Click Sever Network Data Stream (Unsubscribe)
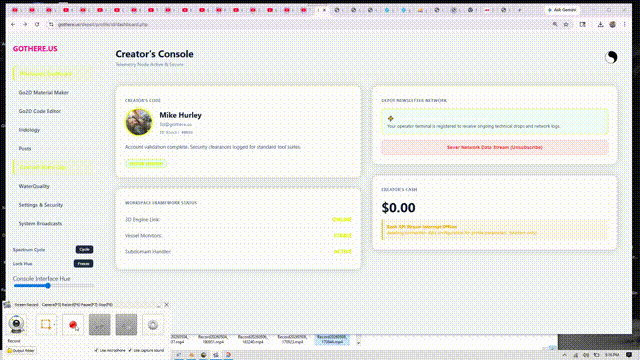This screenshot has height=360, width=640. pos(495,147)
